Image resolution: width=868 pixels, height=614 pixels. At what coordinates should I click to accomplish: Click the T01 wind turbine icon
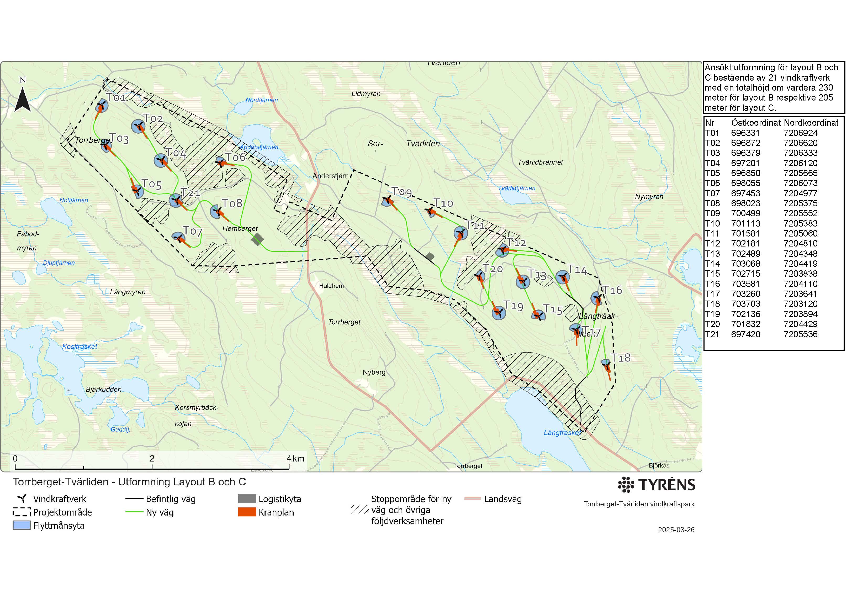click(x=101, y=105)
